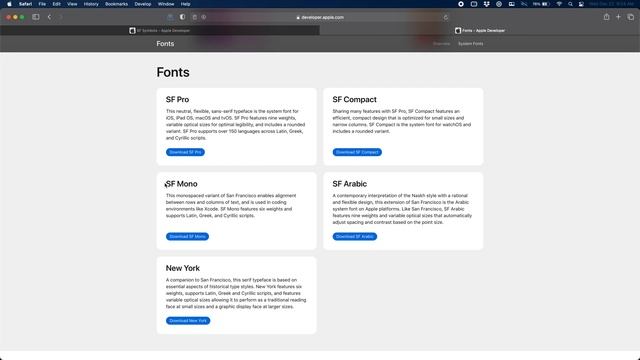Open the Overview nav link

coord(441,44)
